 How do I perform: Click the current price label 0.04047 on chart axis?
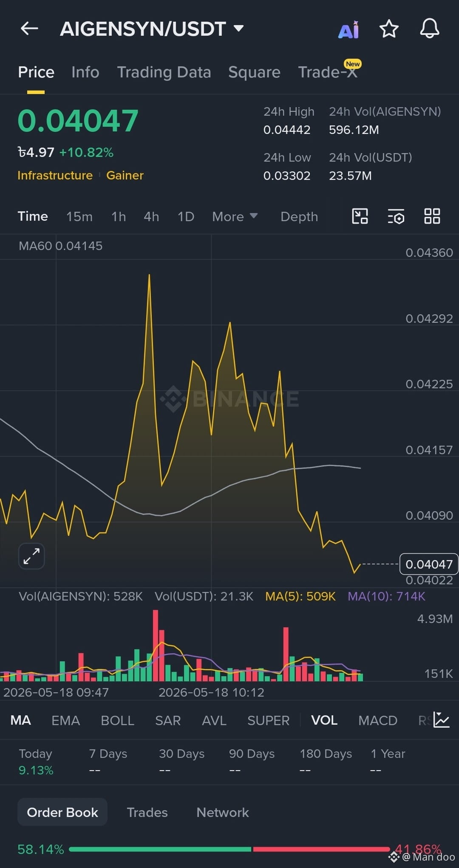(x=429, y=564)
